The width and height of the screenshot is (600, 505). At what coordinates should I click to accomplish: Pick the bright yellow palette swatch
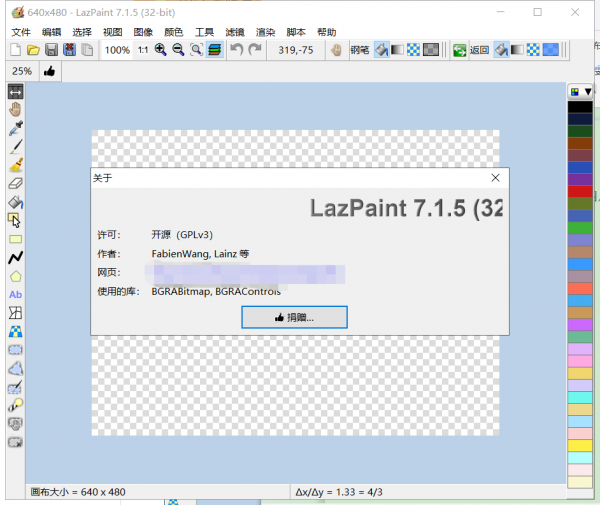(x=580, y=445)
